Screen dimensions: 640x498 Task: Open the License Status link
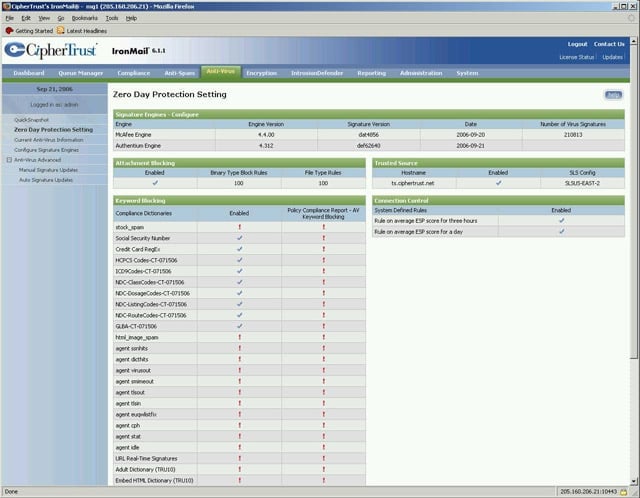576,57
